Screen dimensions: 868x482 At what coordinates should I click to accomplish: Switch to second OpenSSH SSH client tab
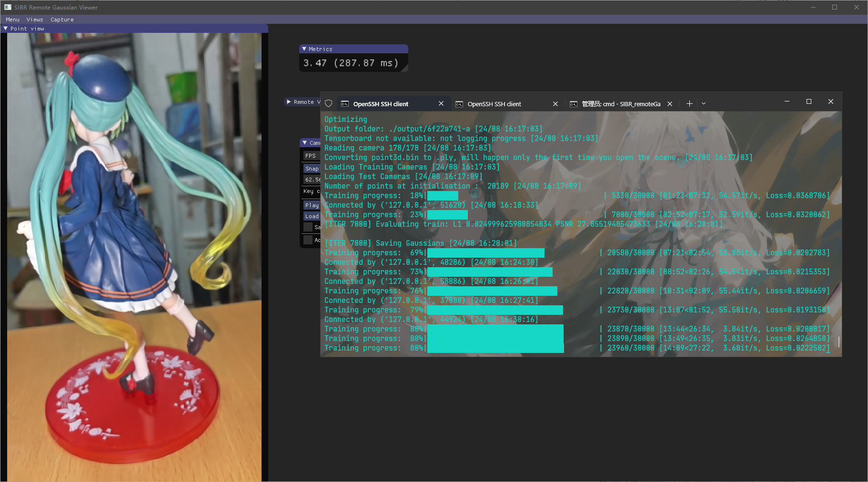point(507,104)
